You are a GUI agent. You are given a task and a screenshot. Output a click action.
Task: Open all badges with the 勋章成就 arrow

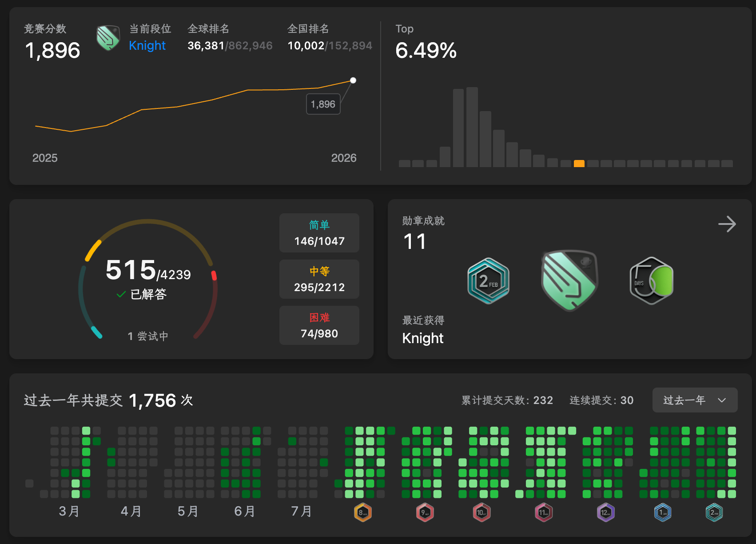[727, 224]
